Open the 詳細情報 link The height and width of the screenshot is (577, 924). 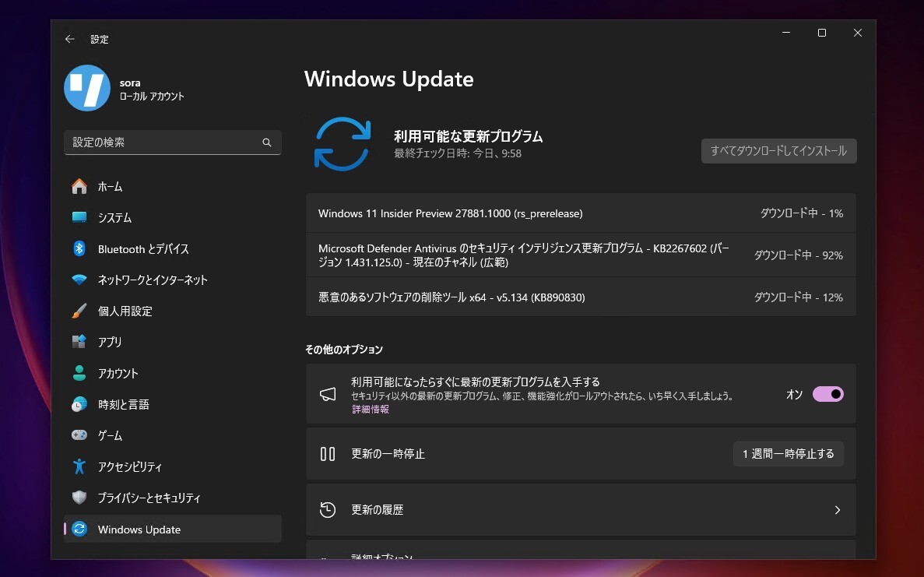[370, 409]
